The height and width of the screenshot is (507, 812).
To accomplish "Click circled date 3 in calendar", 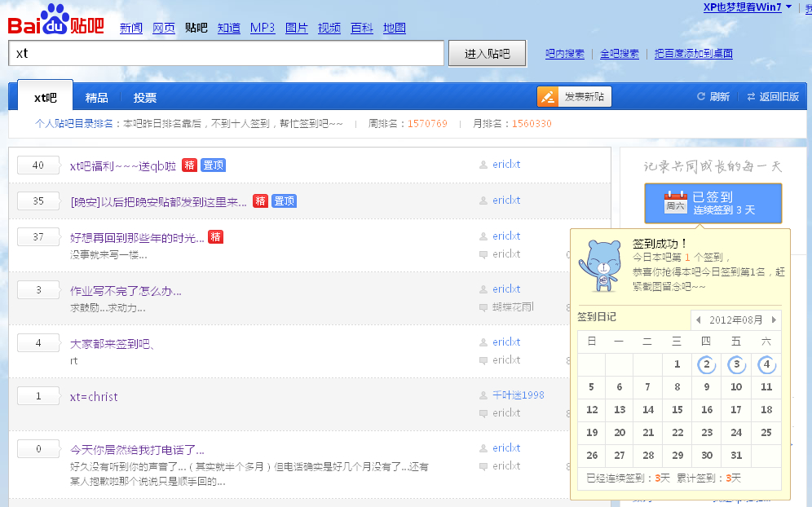I will coord(736,364).
